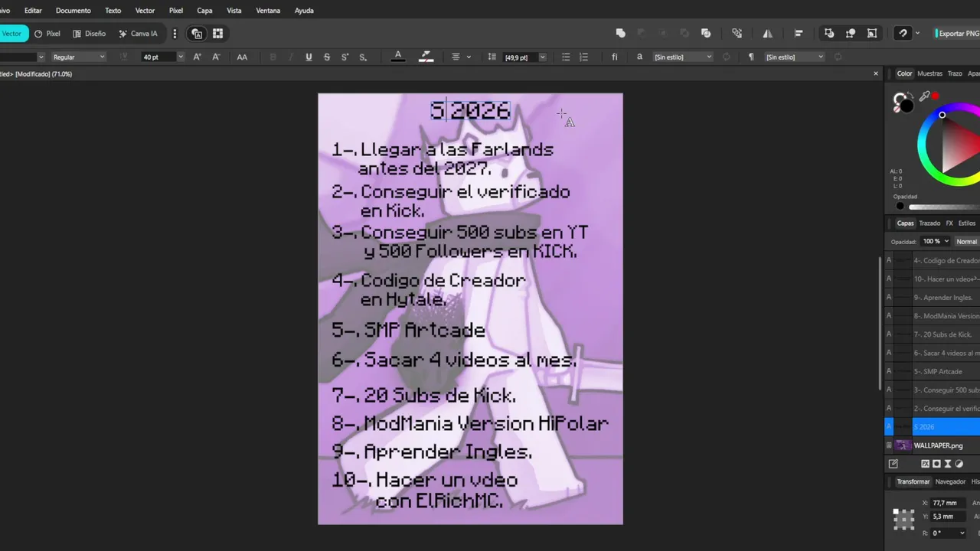980x551 pixels.
Task: Expand the text alignment dropdown arrow
Action: point(469,57)
